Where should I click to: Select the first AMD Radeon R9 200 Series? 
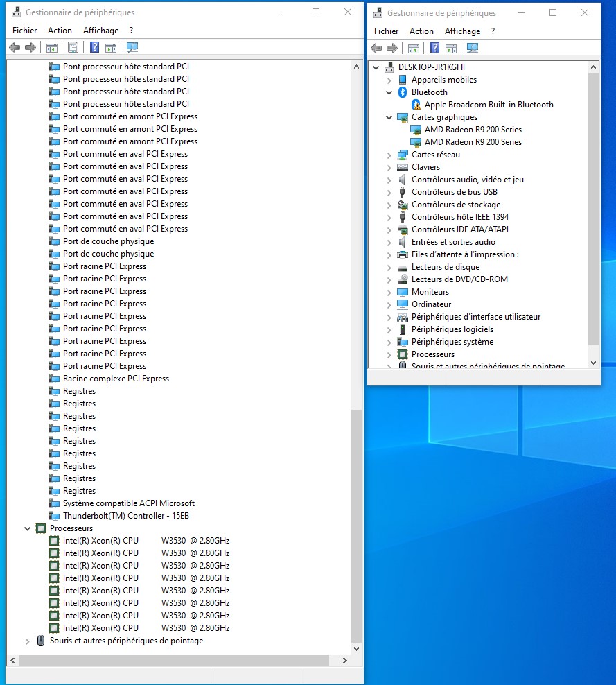(x=473, y=130)
